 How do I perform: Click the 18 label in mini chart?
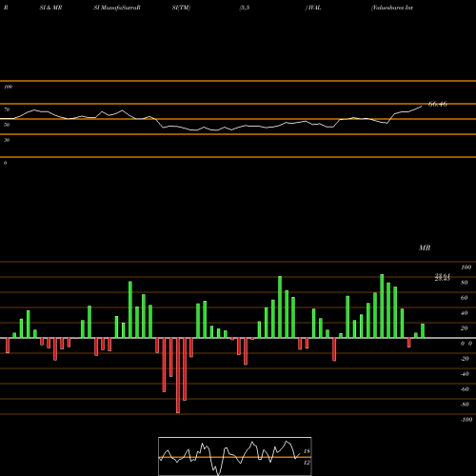(x=307, y=451)
